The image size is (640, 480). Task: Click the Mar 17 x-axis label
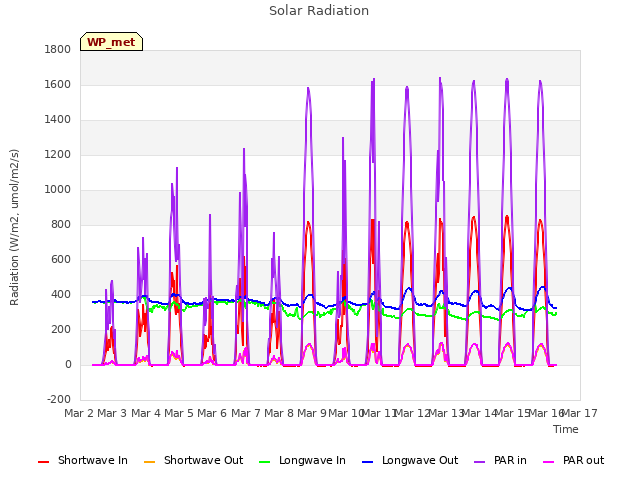coord(579,413)
